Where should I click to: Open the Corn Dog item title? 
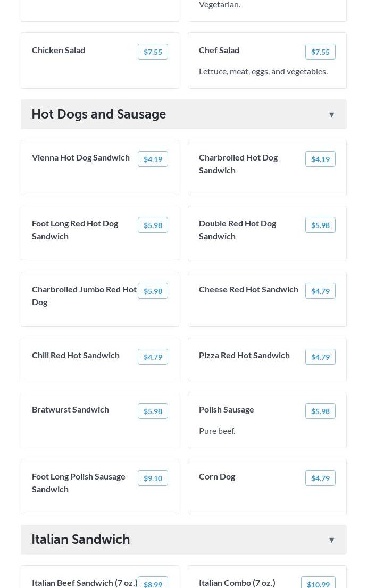[217, 476]
